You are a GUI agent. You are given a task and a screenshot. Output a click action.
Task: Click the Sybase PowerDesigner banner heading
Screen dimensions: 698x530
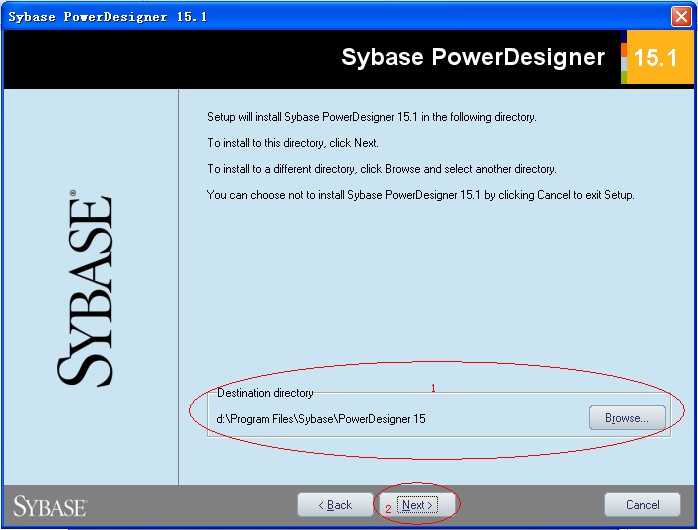(473, 57)
